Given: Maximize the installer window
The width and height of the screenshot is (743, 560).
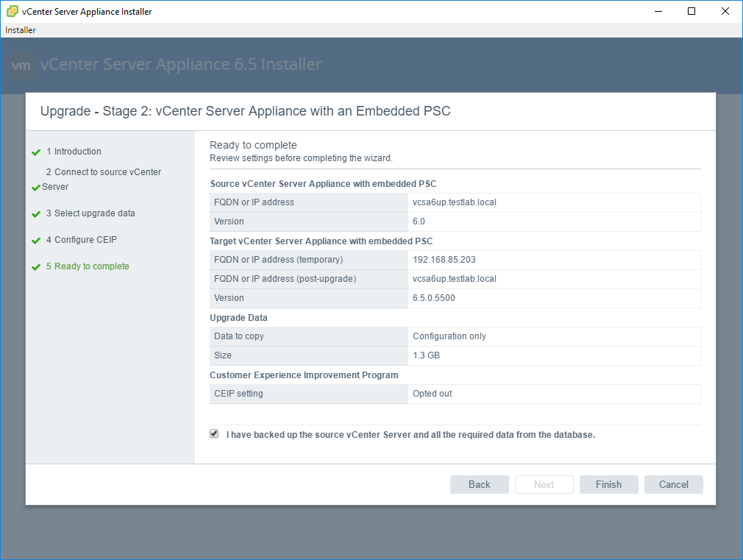Looking at the screenshot, I should pyautogui.click(x=692, y=11).
